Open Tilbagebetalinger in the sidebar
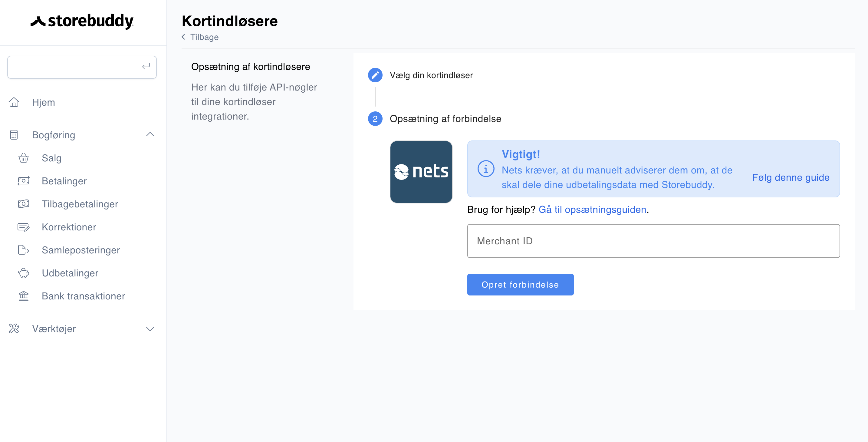868x442 pixels. click(x=80, y=204)
